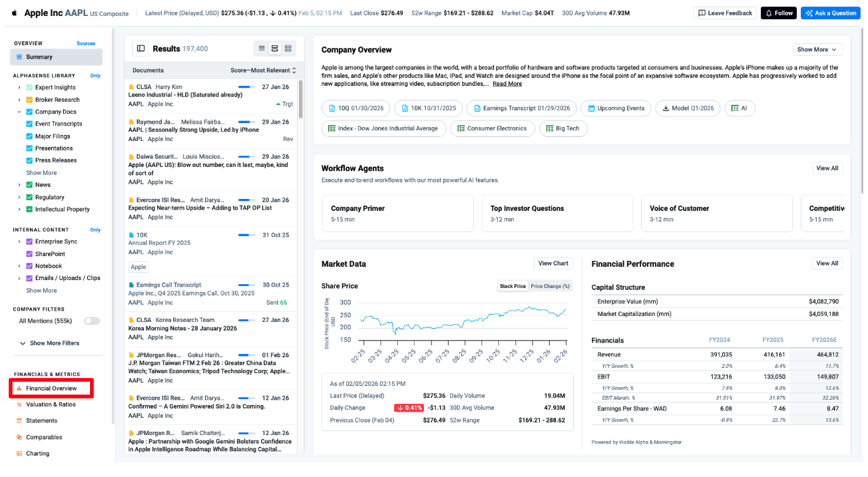This screenshot has width=868, height=477.
Task: Click the Valuation & Ratios sidebar icon
Action: click(19, 404)
